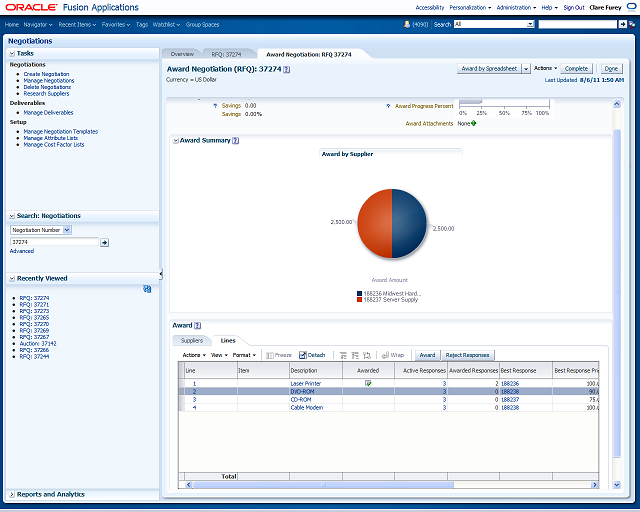Screen dimensions: 640x512
Task: Collapse the Tasks panel
Action: [x=12, y=53]
